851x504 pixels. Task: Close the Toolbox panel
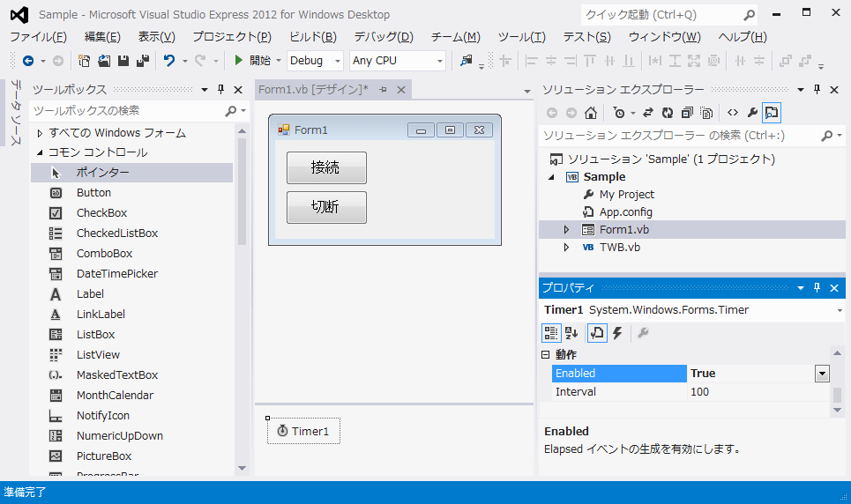[x=238, y=90]
